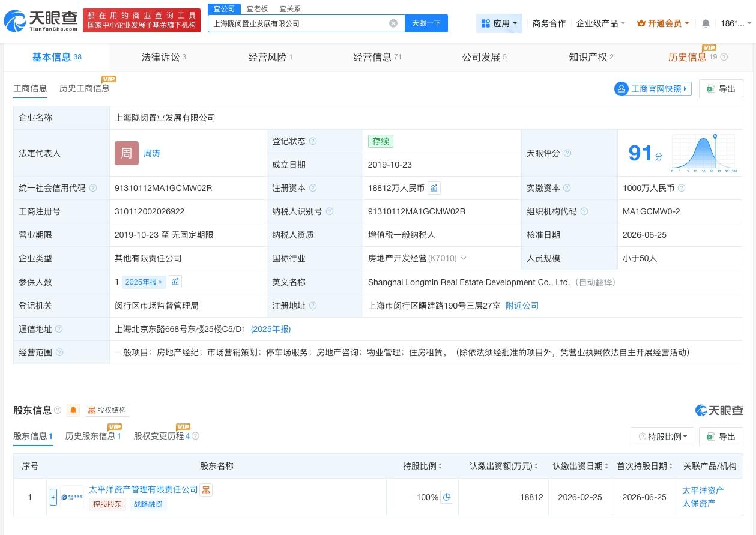Switch to 历史股东信息 sub-tab
The width and height of the screenshot is (756, 535).
[x=93, y=436]
